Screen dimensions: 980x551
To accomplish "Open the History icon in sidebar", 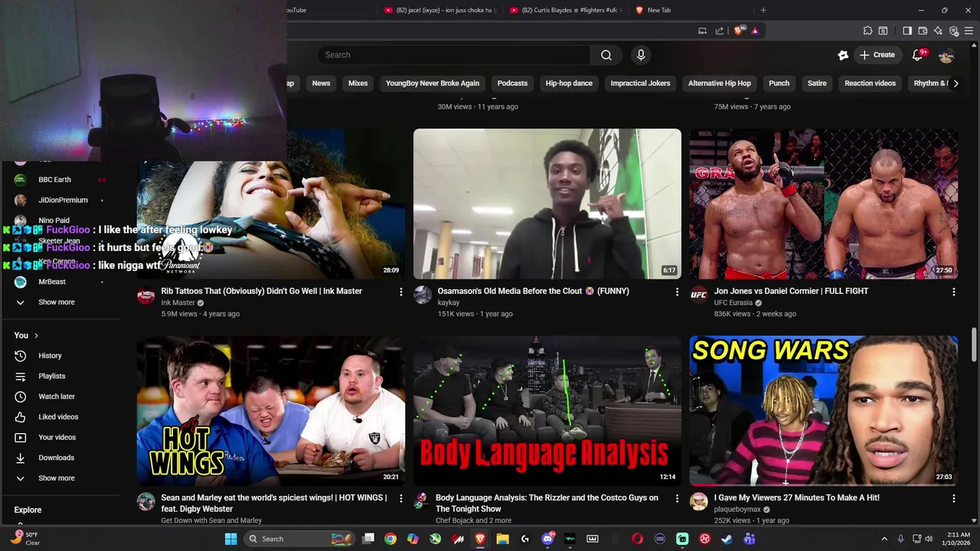I will click(x=21, y=356).
